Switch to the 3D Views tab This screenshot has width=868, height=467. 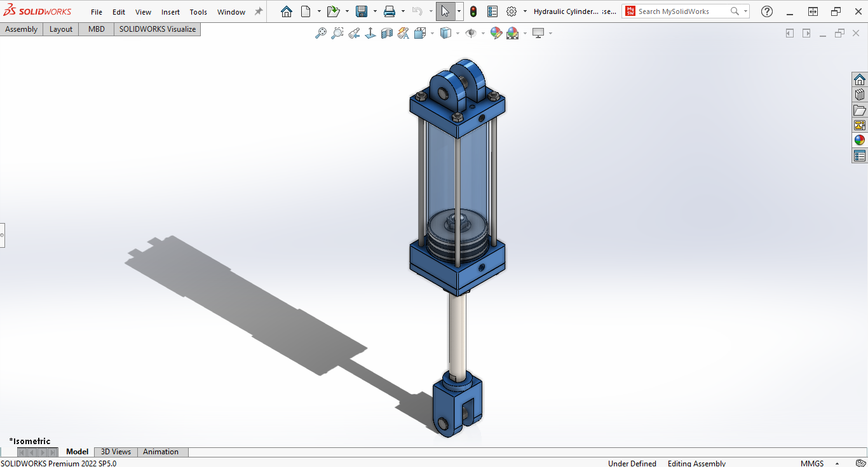[x=116, y=452]
